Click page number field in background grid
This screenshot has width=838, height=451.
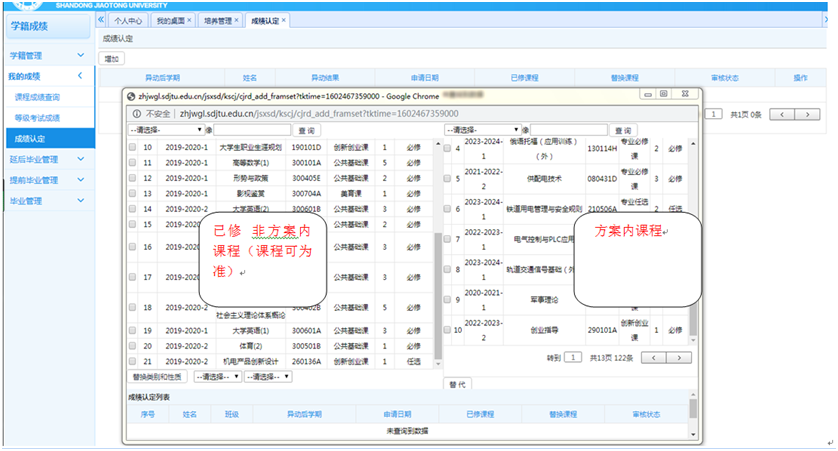(x=714, y=114)
